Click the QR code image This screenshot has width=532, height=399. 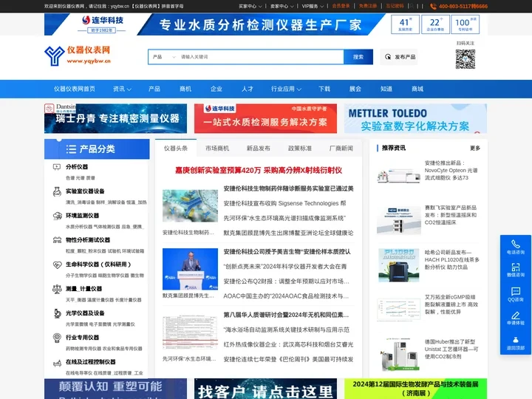tap(465, 59)
